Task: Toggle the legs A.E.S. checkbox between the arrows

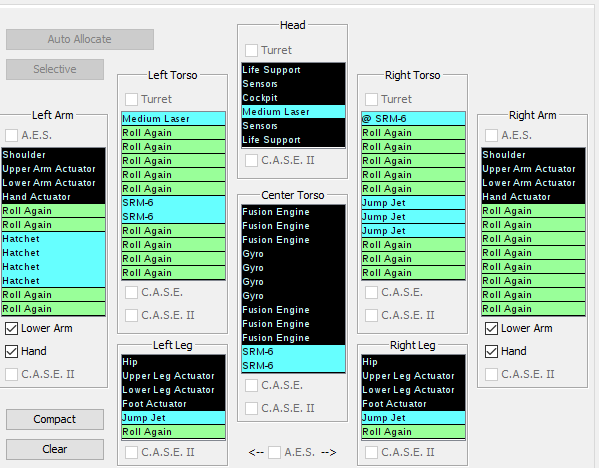Action: 274,452
